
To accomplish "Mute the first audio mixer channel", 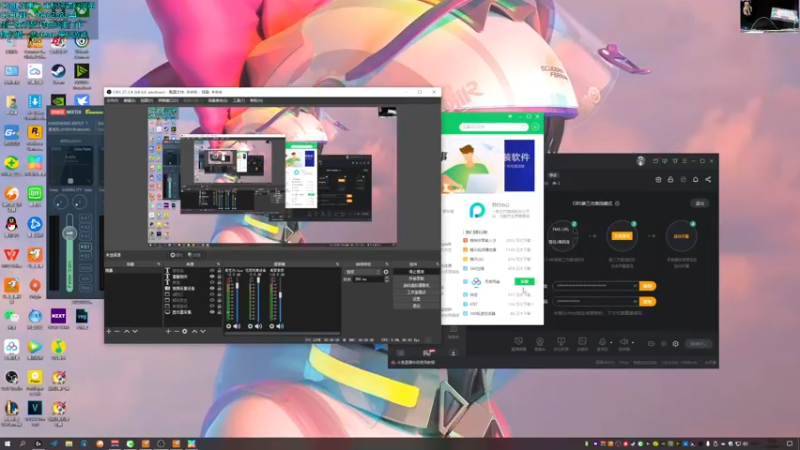I will click(237, 326).
